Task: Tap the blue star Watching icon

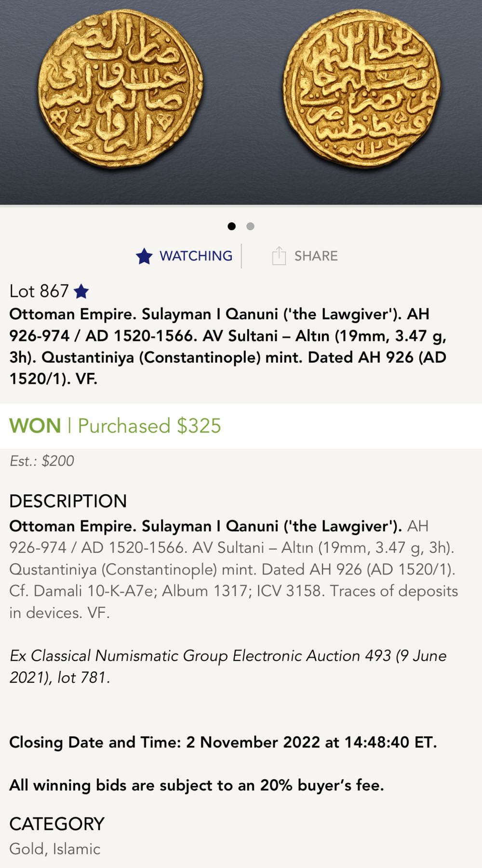Action: 144,256
